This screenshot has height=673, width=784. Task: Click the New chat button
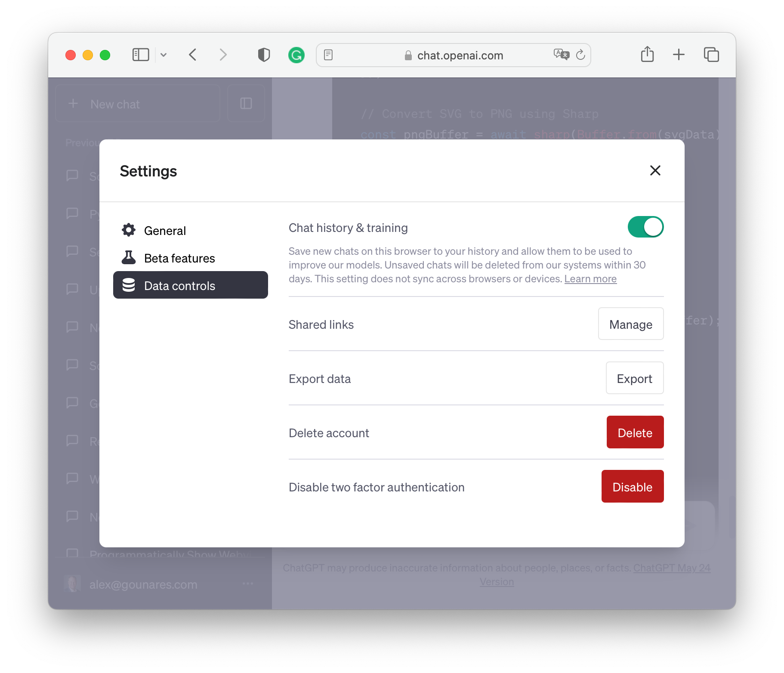[138, 104]
